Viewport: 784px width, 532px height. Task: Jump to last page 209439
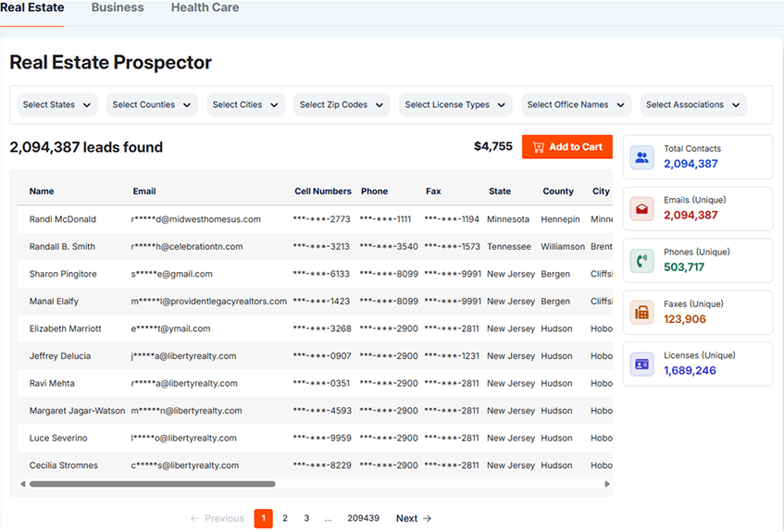point(363,519)
